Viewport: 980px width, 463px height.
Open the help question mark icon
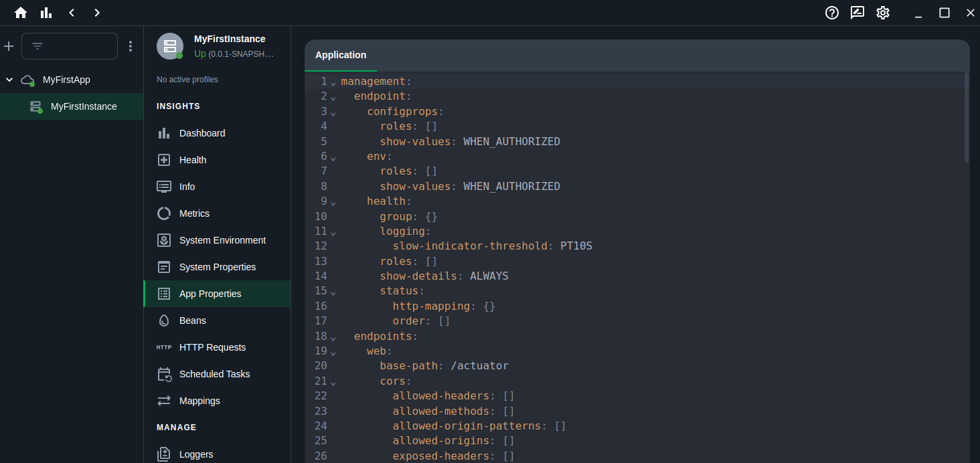point(832,13)
